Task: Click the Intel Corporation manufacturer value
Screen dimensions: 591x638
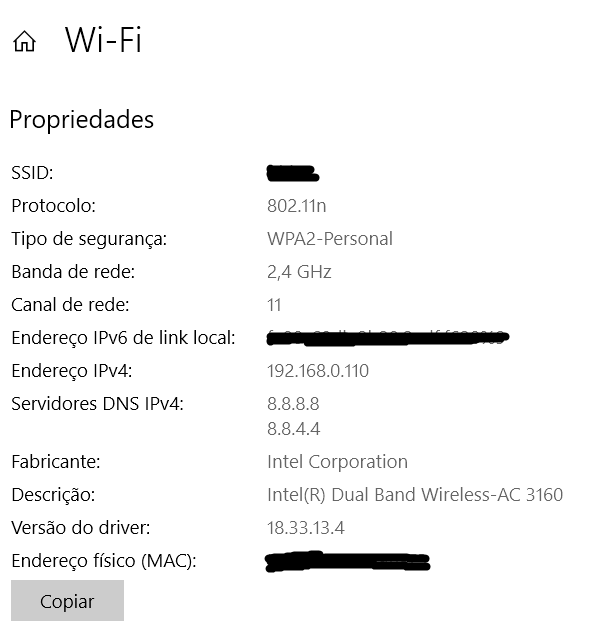Action: click(337, 462)
